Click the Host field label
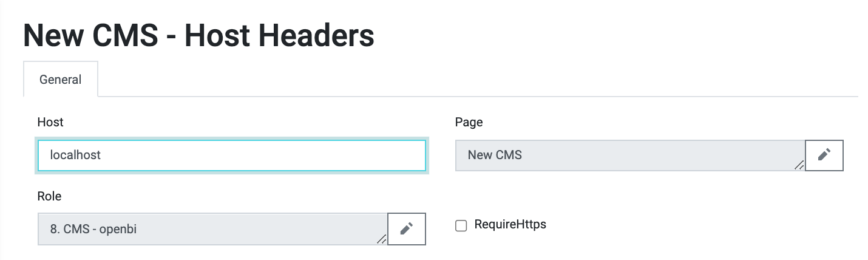Screen dimensions: 868x260 50,122
